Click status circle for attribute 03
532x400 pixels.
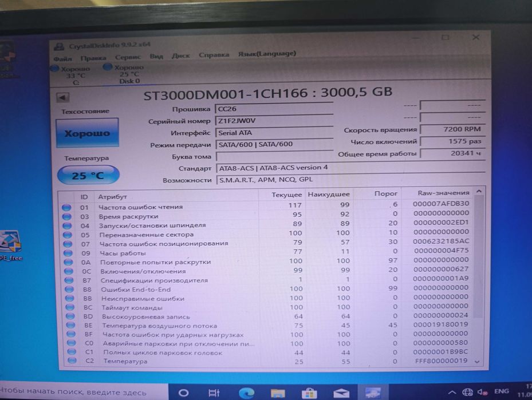pyautogui.click(x=67, y=217)
